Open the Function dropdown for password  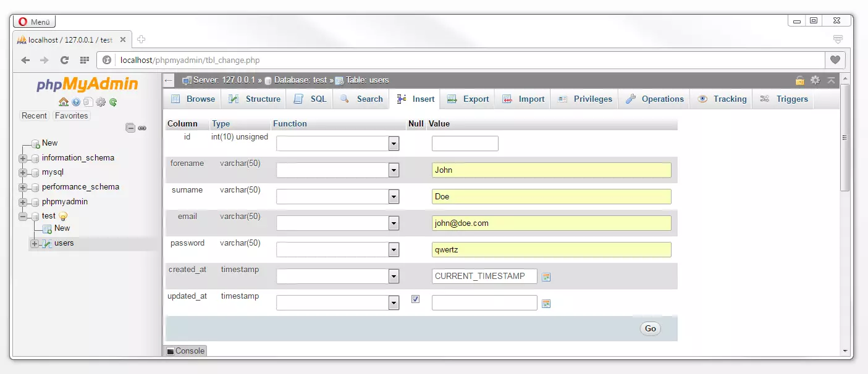pyautogui.click(x=394, y=250)
